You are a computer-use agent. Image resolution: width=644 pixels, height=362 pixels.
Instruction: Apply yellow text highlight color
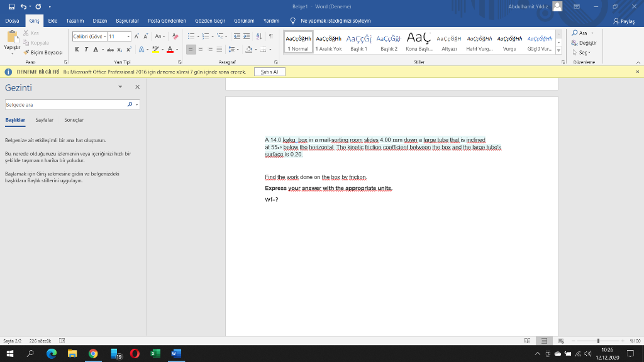155,50
